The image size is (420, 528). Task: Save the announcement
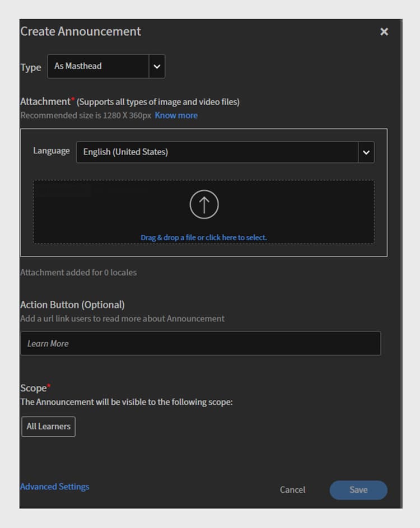[358, 490]
